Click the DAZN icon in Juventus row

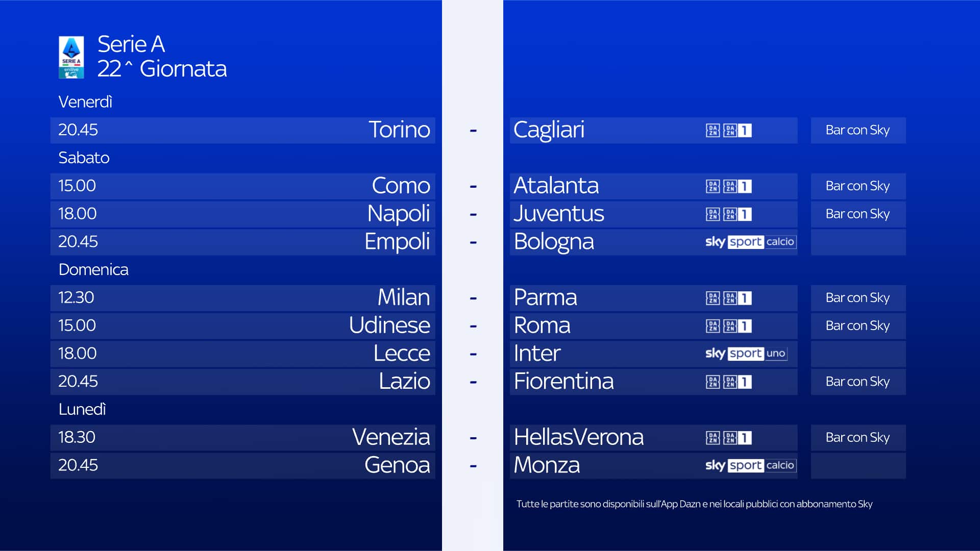pyautogui.click(x=713, y=214)
